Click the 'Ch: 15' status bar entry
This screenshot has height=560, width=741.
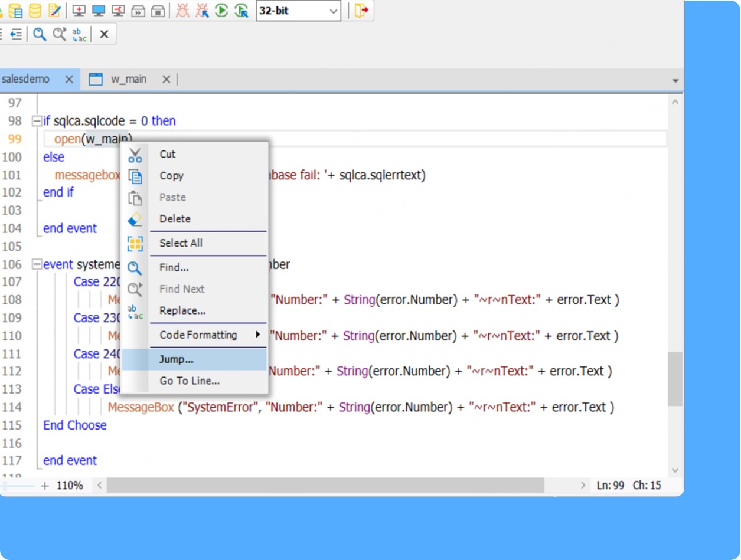647,486
